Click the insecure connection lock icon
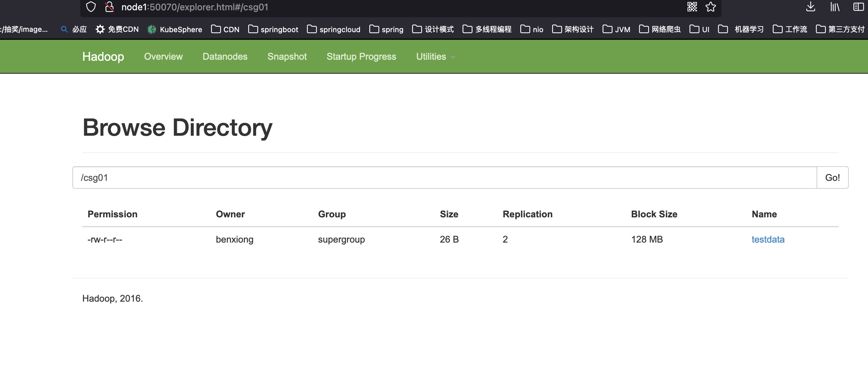This screenshot has height=371, width=868. tap(109, 7)
